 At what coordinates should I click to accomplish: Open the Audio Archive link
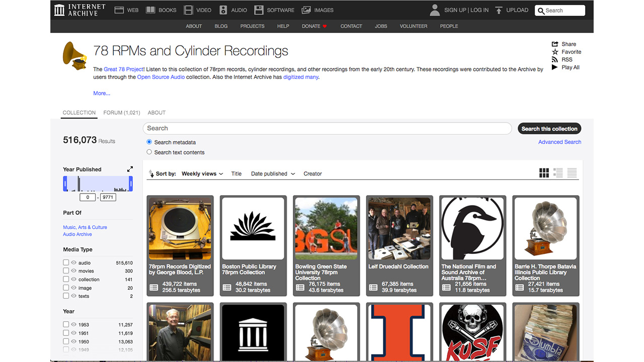click(x=77, y=234)
